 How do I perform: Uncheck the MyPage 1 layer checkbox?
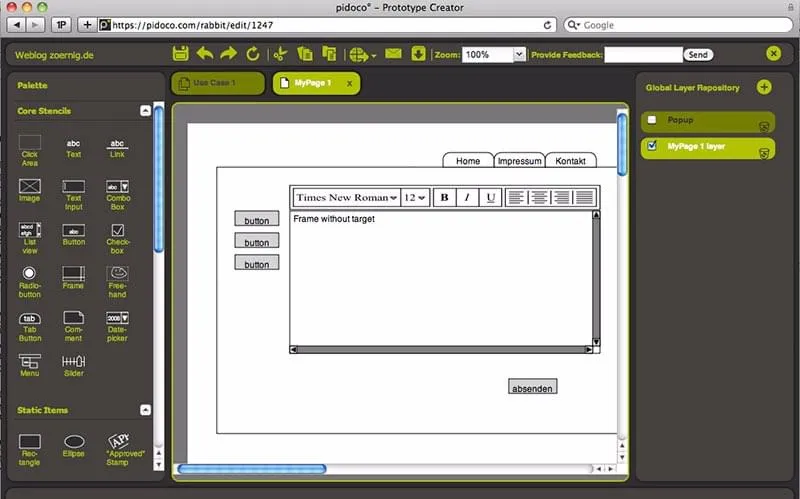coord(652,146)
